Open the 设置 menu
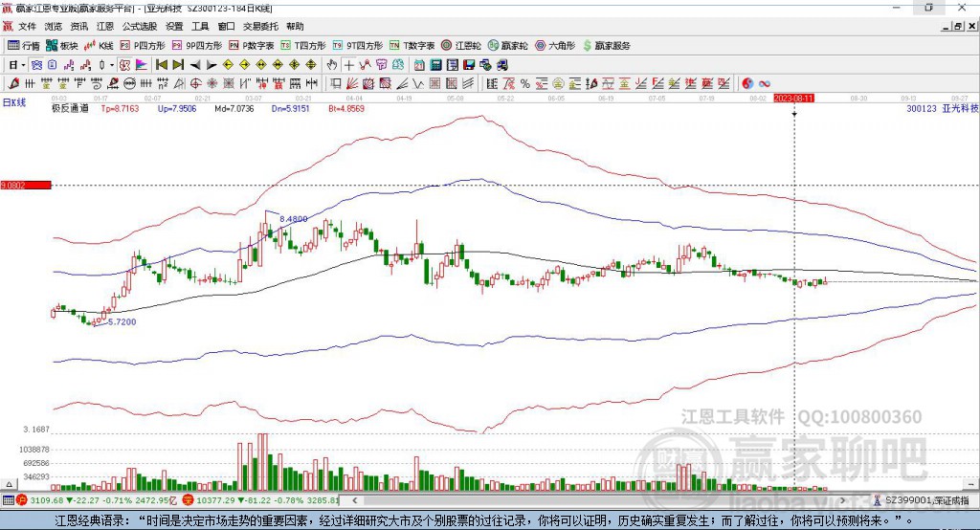The width and height of the screenshot is (980, 530). tap(174, 26)
